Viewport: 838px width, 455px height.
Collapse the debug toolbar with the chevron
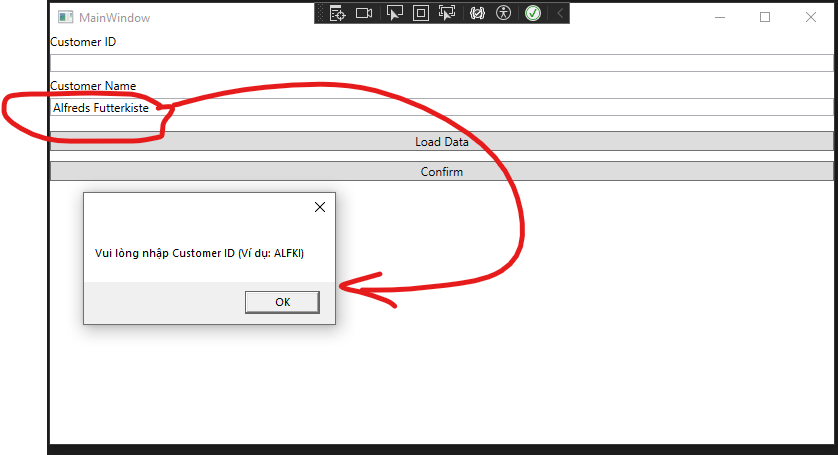(x=559, y=13)
